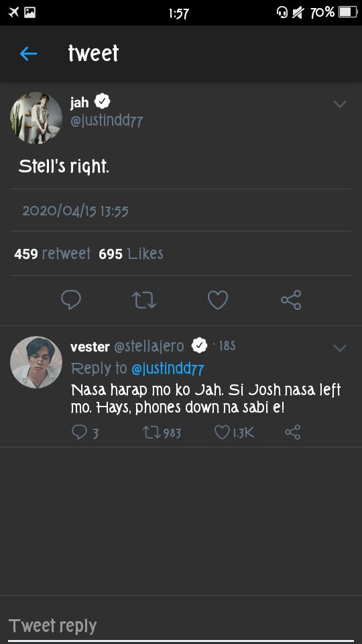Like jah's tweet with heart icon
Screen dimensions: 362x644
tap(217, 300)
